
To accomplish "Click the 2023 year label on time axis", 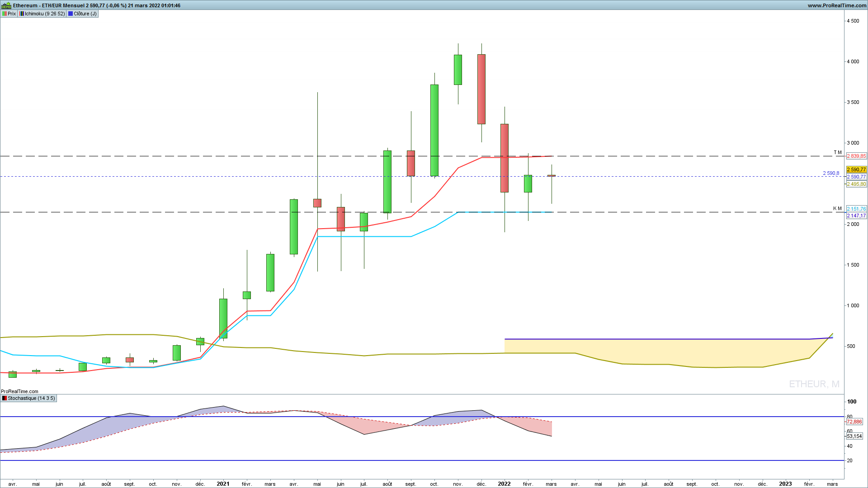I will point(785,483).
